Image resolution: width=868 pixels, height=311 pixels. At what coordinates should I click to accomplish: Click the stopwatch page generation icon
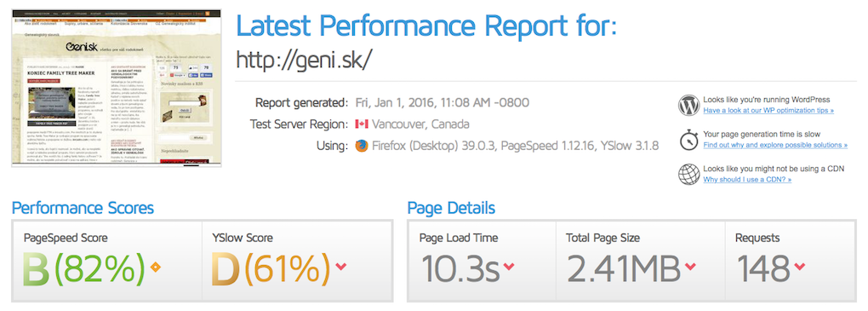[x=688, y=139]
